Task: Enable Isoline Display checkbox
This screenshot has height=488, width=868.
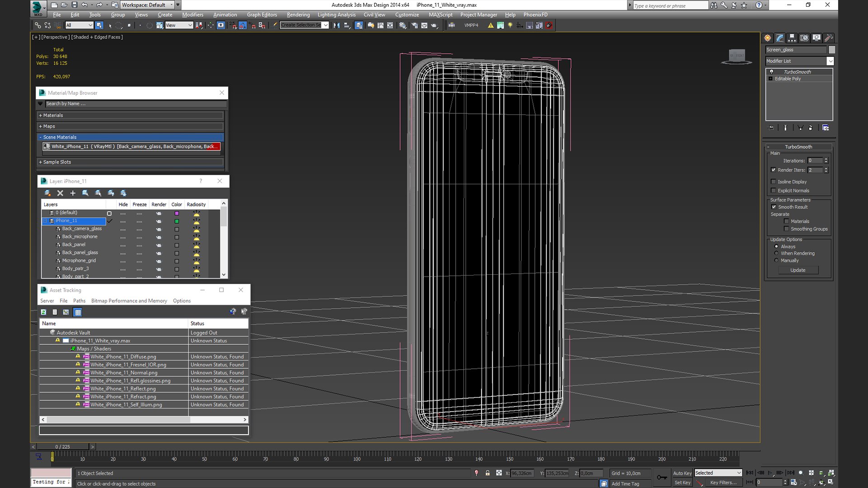Action: (x=774, y=182)
